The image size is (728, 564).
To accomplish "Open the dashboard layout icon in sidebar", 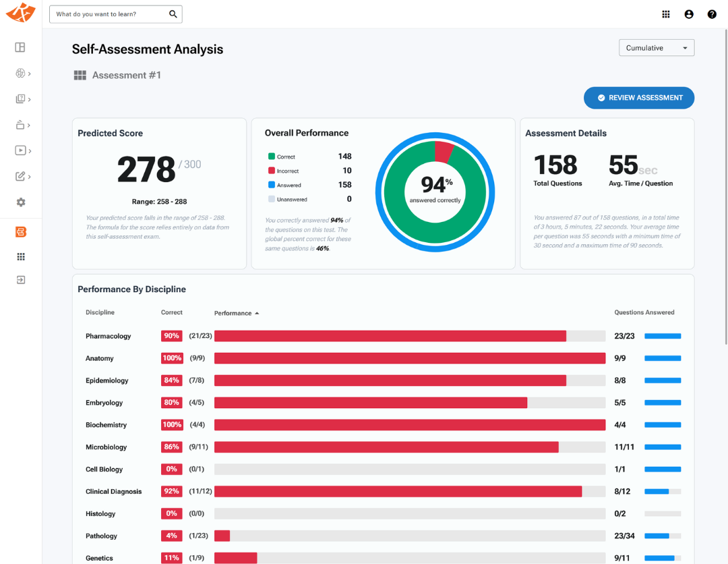I will pos(20,47).
